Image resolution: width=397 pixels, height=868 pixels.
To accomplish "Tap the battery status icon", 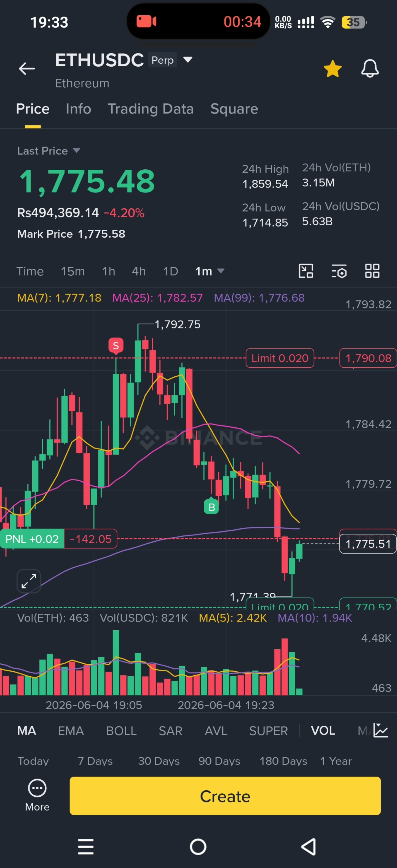I will coord(354,22).
